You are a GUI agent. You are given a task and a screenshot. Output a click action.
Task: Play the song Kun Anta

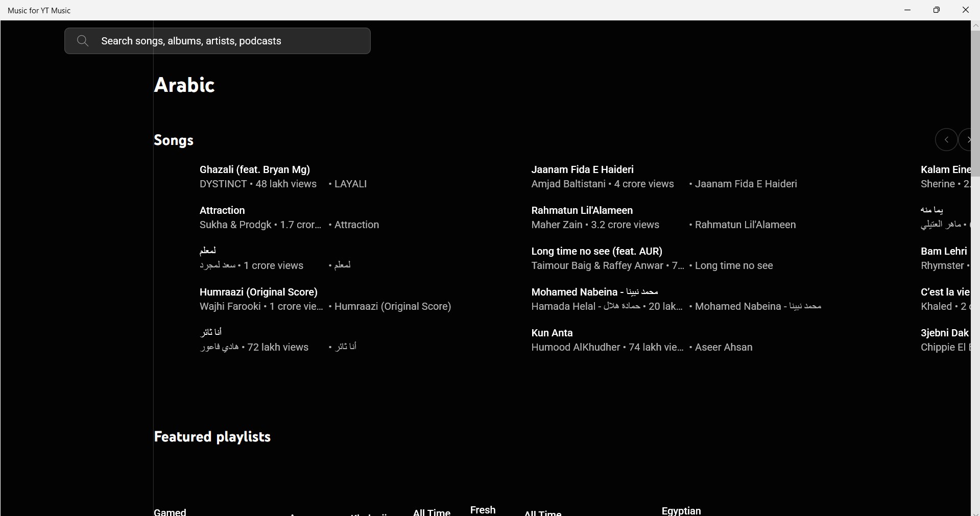pos(552,333)
